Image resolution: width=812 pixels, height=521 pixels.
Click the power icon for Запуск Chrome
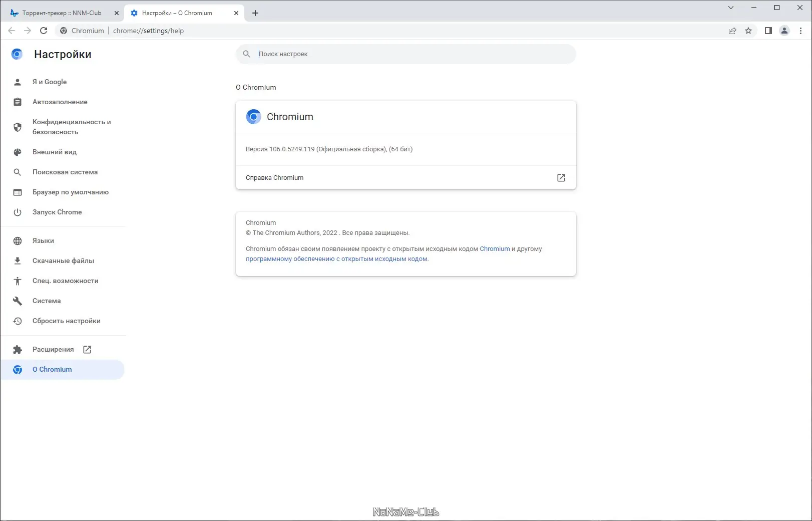pos(18,212)
